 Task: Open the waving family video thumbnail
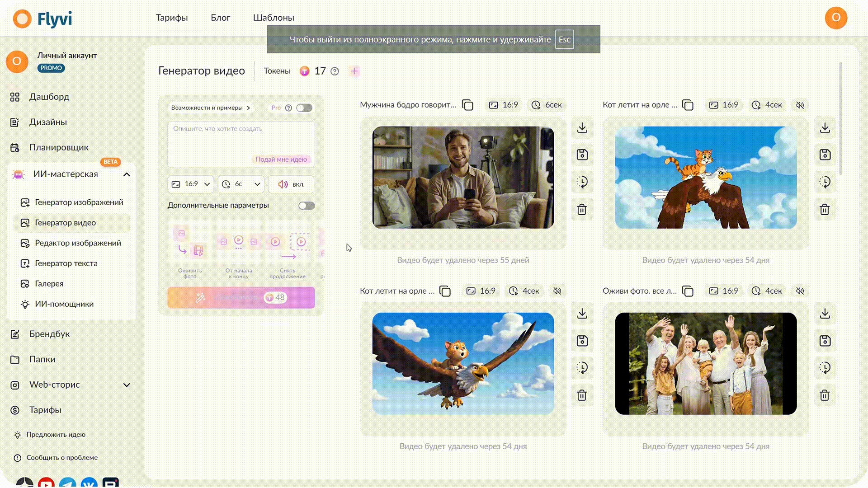click(706, 364)
